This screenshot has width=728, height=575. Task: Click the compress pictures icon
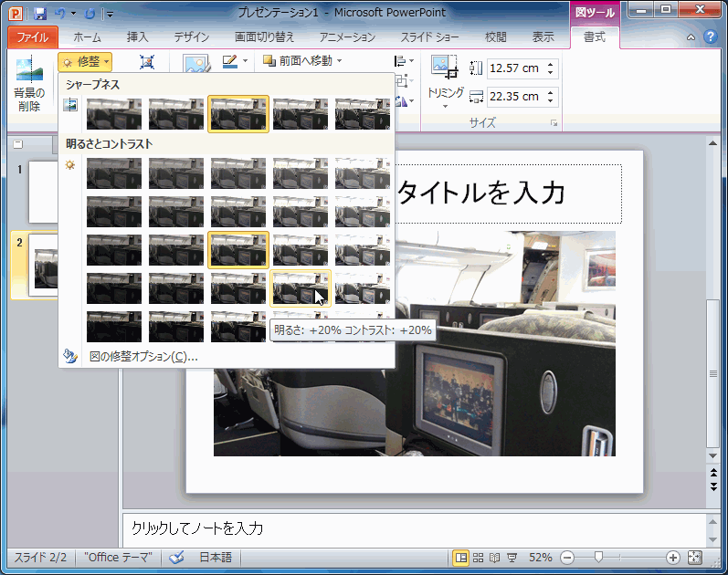click(147, 62)
